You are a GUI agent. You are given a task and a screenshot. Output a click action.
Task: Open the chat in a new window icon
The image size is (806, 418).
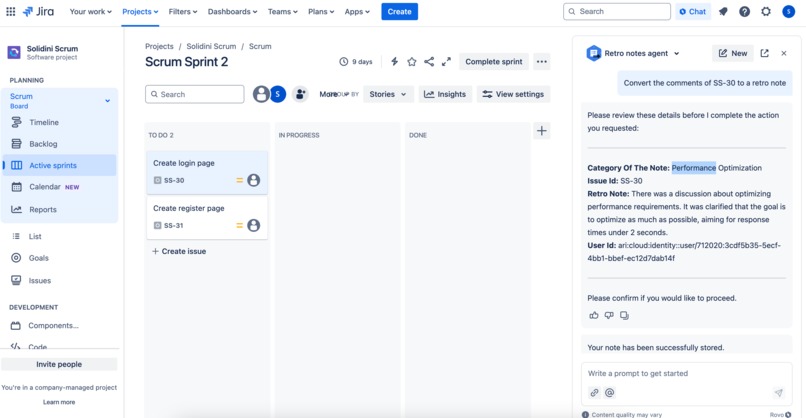click(764, 53)
